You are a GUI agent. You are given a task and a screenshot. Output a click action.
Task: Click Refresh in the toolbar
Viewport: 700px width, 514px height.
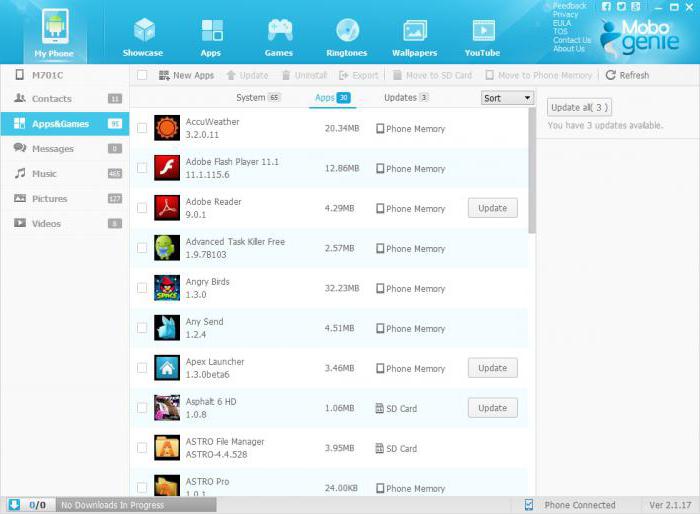tap(627, 75)
